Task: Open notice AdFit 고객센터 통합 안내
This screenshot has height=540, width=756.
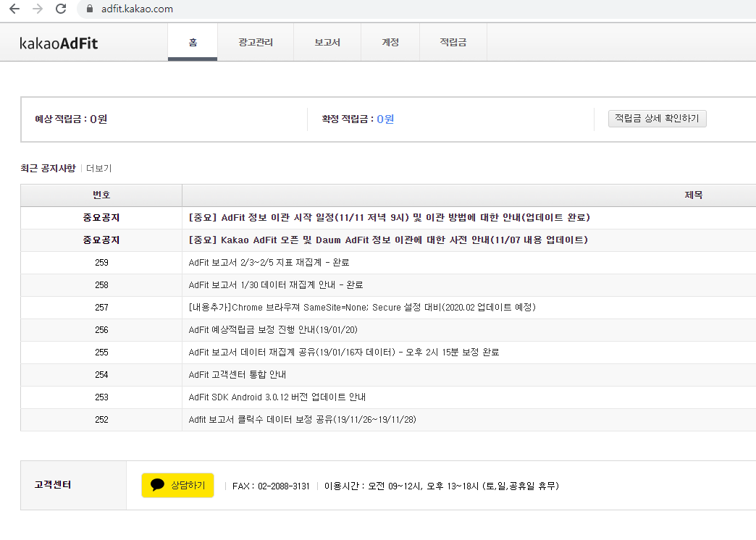Action: tap(238, 375)
